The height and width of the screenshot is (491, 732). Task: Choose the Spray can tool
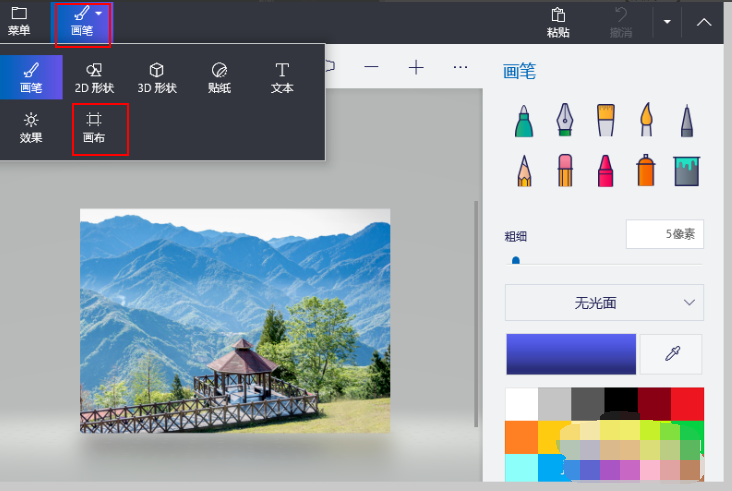point(646,170)
